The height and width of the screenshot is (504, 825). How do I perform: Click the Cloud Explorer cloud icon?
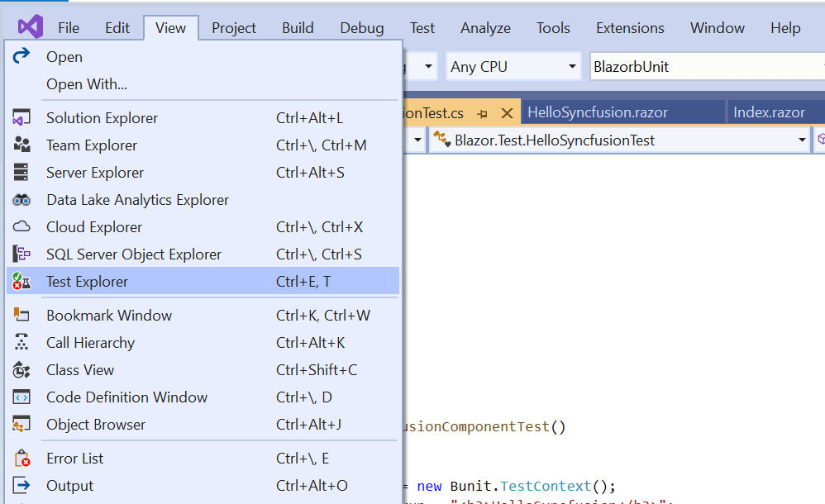click(21, 226)
